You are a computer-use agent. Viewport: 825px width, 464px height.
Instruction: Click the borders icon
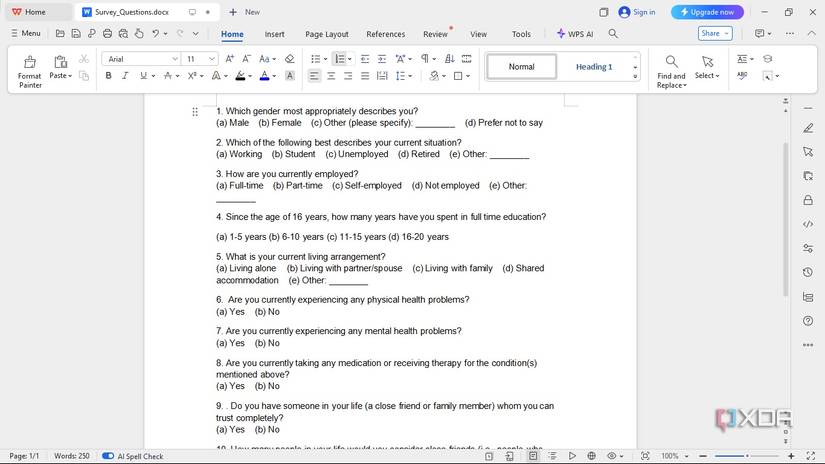(458, 76)
